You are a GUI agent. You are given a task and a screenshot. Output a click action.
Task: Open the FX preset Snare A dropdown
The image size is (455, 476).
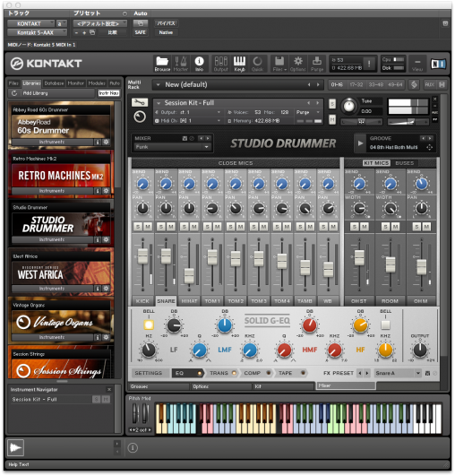(398, 373)
